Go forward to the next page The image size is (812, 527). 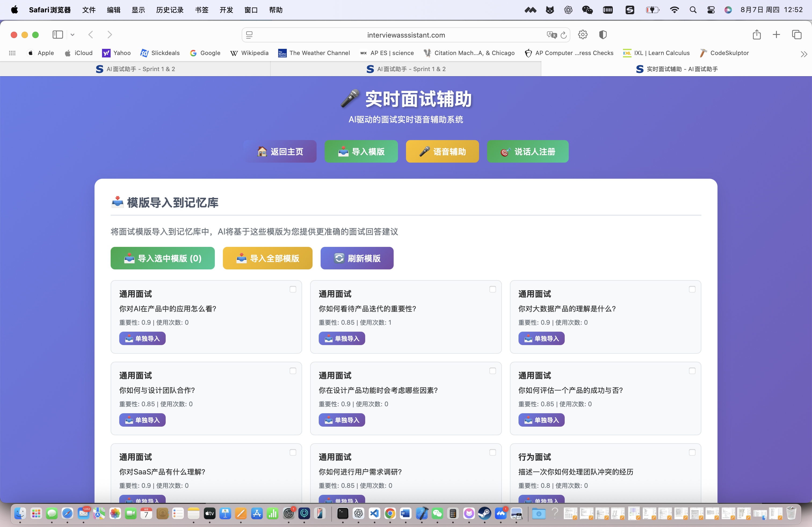tap(110, 35)
